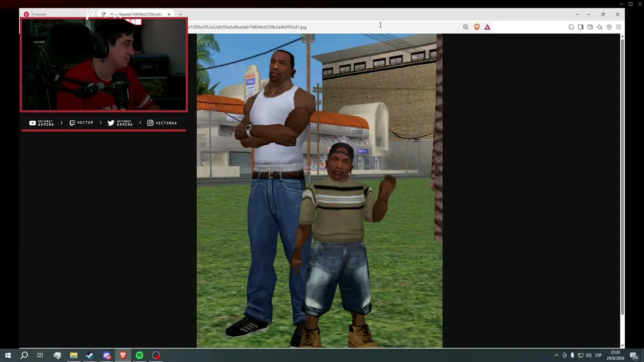Open Discord from the taskbar
Viewport: 644px width, 362px height.
click(x=107, y=355)
